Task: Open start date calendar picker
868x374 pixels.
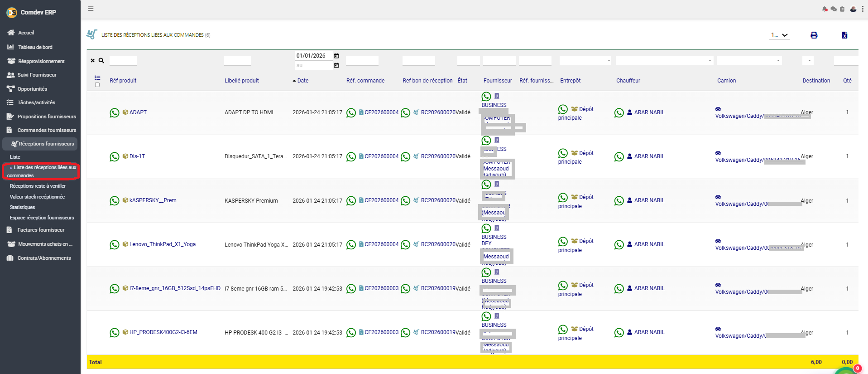Action: point(336,56)
